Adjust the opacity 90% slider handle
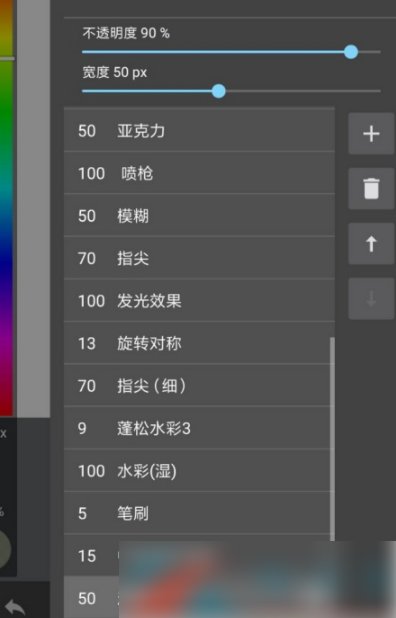Viewport: 396px width, 618px height. click(351, 52)
